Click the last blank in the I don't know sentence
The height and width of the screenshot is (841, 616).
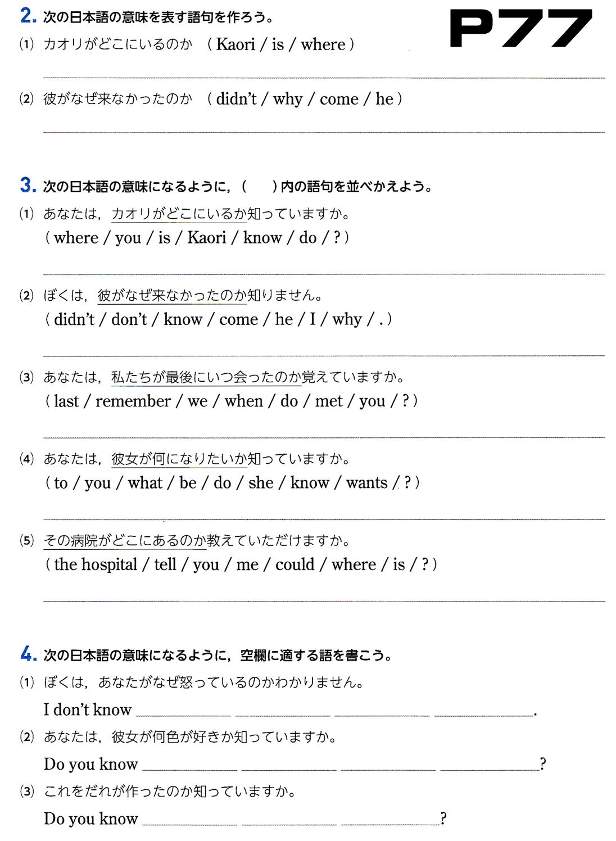click(483, 715)
